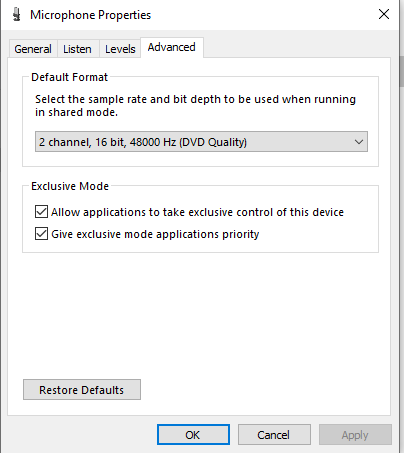Image resolution: width=404 pixels, height=453 pixels.
Task: Click the scrollbar thumb on the right edge
Action: pos(402,71)
